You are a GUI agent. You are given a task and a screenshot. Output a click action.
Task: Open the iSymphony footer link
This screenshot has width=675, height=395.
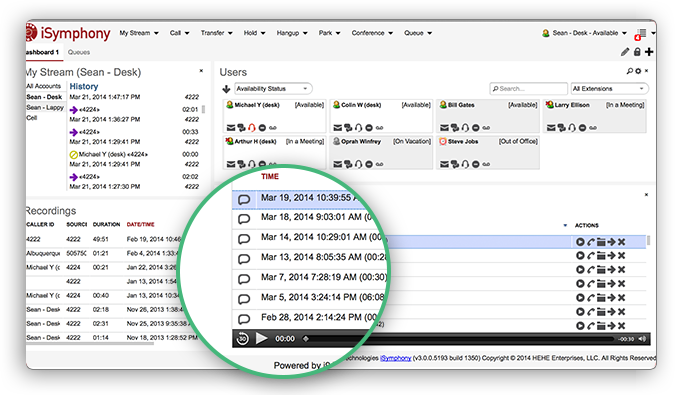click(395, 358)
